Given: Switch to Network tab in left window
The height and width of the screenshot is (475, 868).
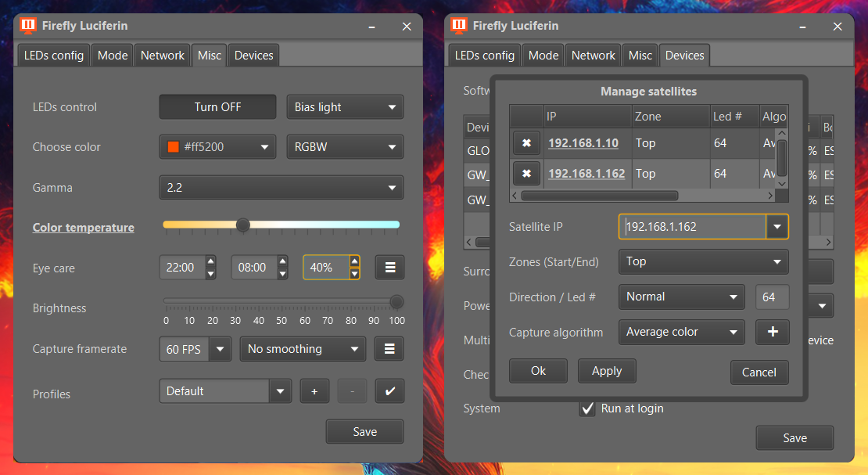Looking at the screenshot, I should click(162, 56).
